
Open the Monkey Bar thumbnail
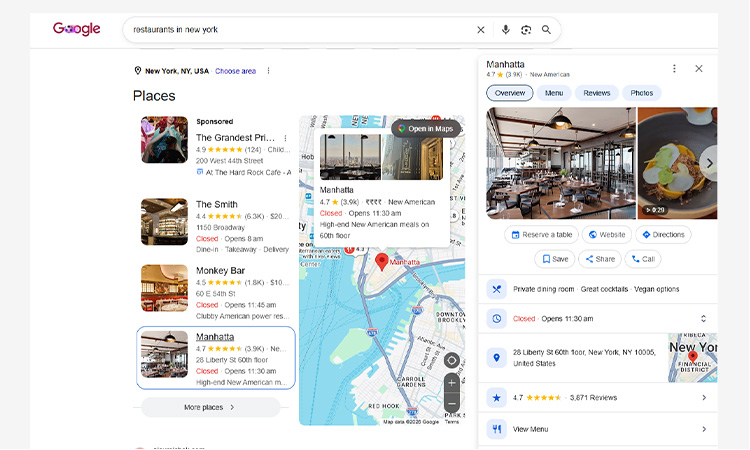tap(164, 288)
